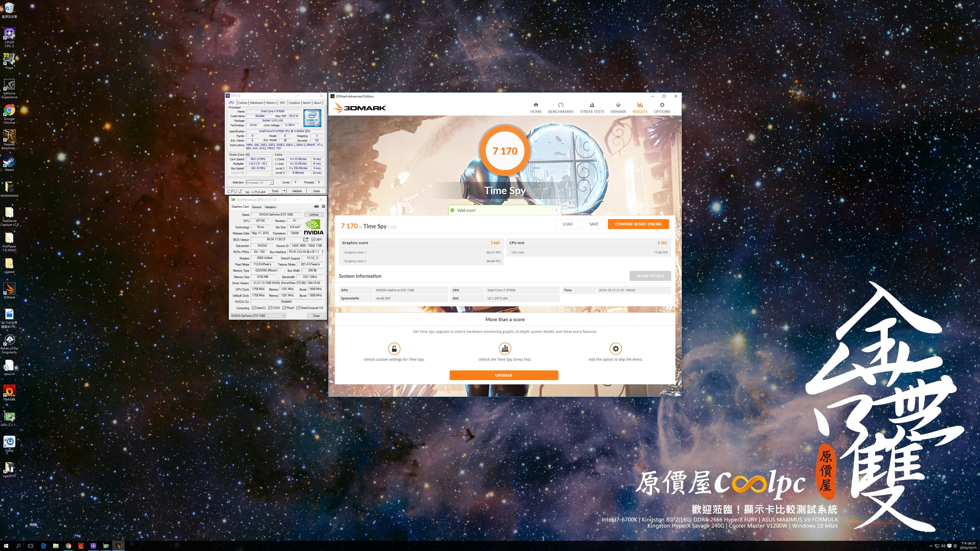The width and height of the screenshot is (980, 551).
Task: Click the LOAD button in 3DMark
Action: (x=567, y=224)
